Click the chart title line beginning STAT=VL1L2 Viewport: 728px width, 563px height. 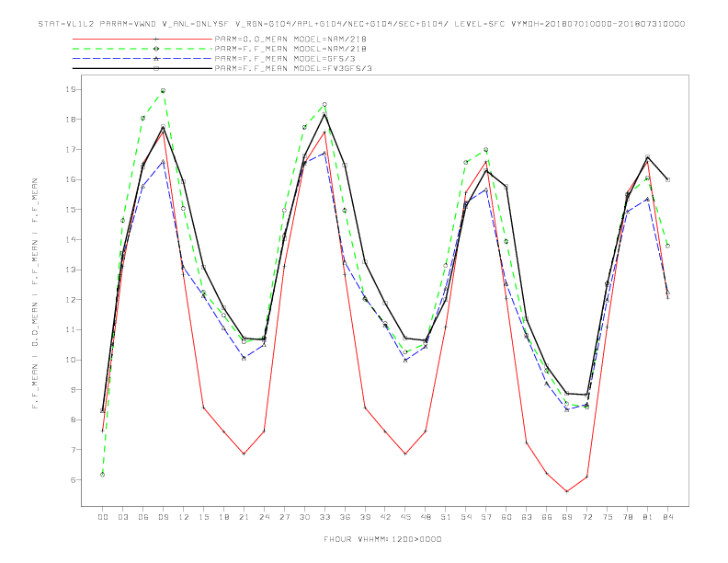361,24
